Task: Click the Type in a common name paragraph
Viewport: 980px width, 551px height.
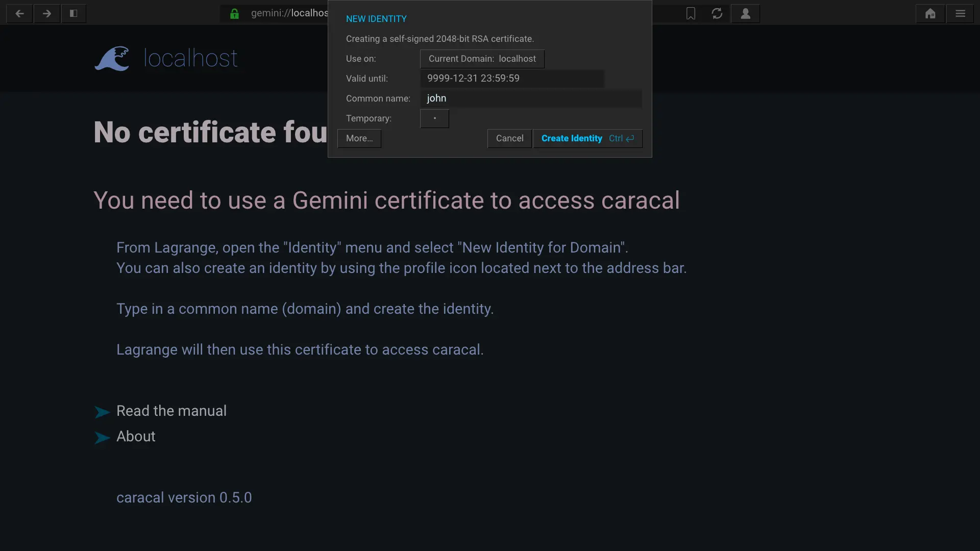Action: [305, 309]
